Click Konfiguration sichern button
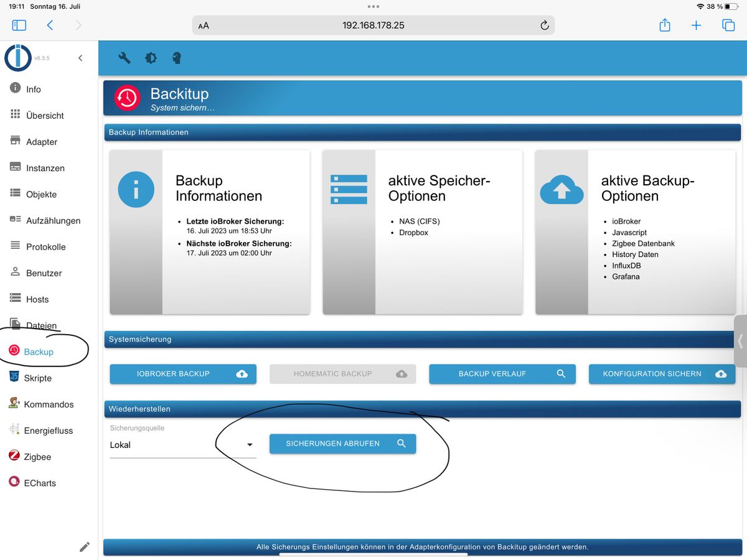Image resolution: width=747 pixels, height=560 pixels. tap(662, 374)
